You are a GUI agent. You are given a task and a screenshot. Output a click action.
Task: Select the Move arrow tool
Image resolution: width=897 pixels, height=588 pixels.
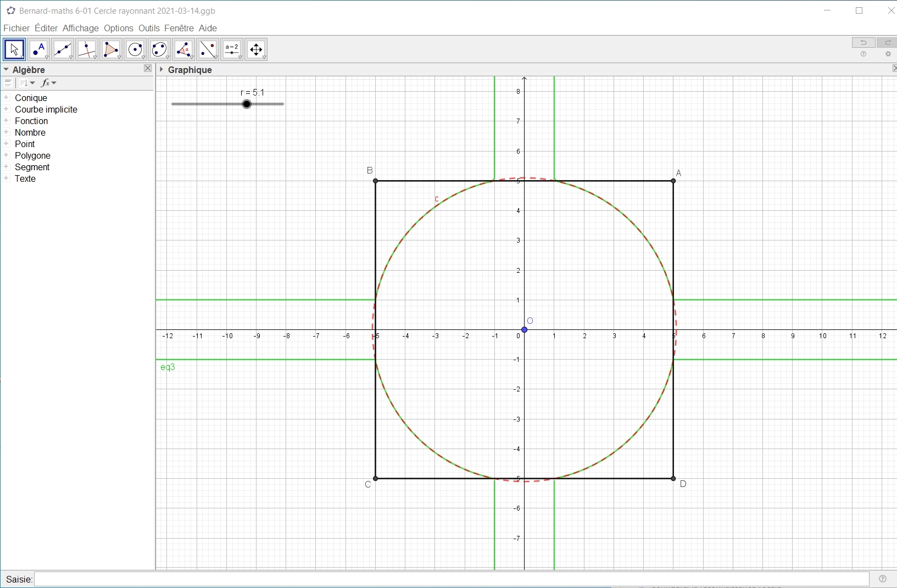(x=15, y=50)
